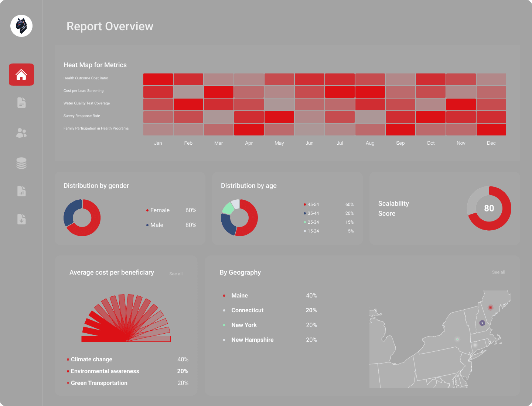Open the file download sidebar icon
Image resolution: width=532 pixels, height=406 pixels.
(x=21, y=219)
